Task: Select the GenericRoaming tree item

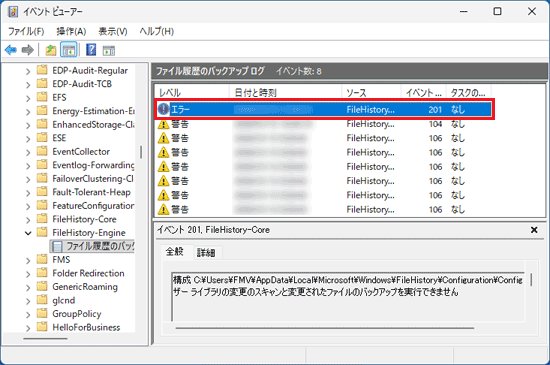Action: pos(85,287)
